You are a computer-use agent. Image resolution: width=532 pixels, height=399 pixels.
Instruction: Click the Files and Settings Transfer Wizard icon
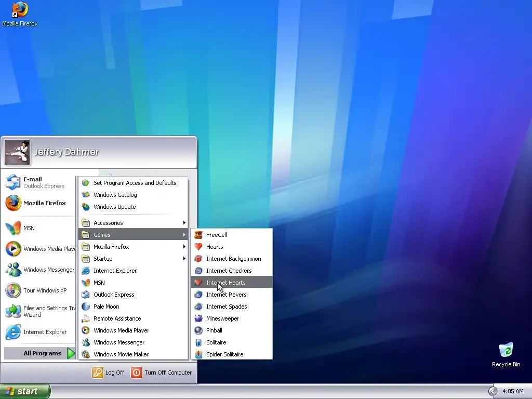[13, 311]
